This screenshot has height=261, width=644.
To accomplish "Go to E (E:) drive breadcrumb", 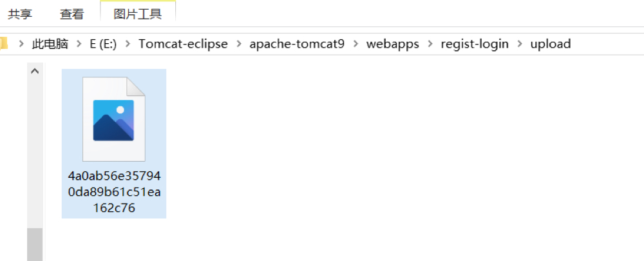I will click(103, 44).
